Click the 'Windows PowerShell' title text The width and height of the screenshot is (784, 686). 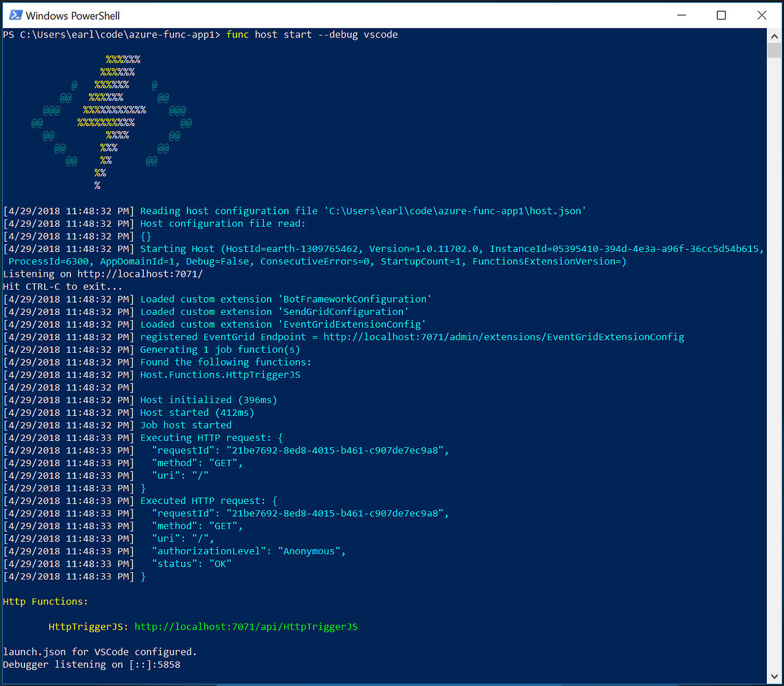73,16
